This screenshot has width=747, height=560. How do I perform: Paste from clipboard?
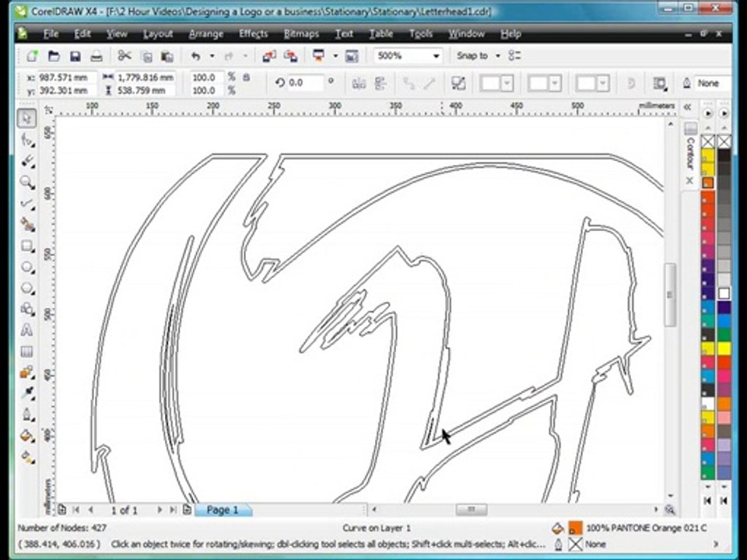[x=167, y=57]
